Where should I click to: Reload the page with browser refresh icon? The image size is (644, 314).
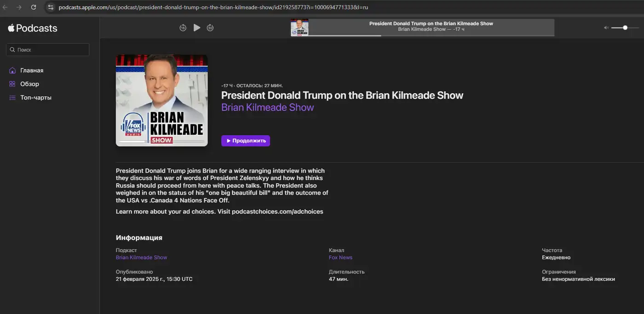click(x=34, y=7)
